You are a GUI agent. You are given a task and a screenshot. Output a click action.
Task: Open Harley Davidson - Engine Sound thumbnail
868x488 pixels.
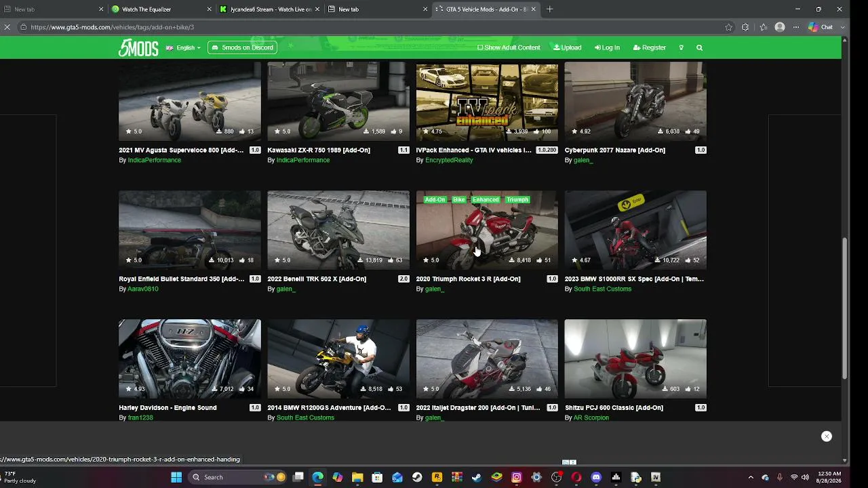[x=190, y=359]
